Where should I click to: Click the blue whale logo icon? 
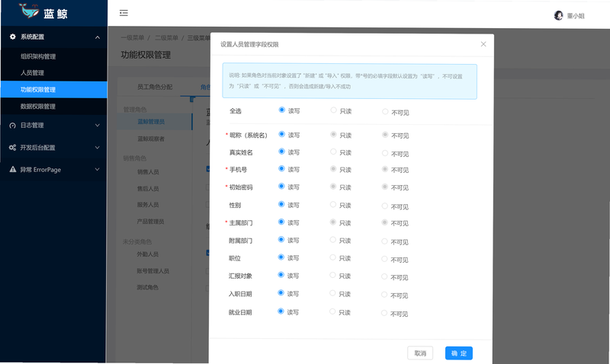[29, 11]
